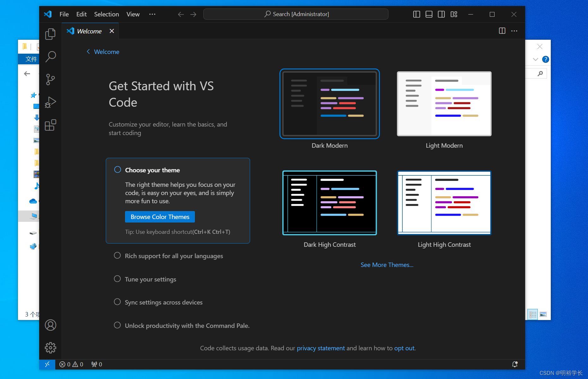This screenshot has height=379, width=588.
Task: Open the Extensions view
Action: 50,125
